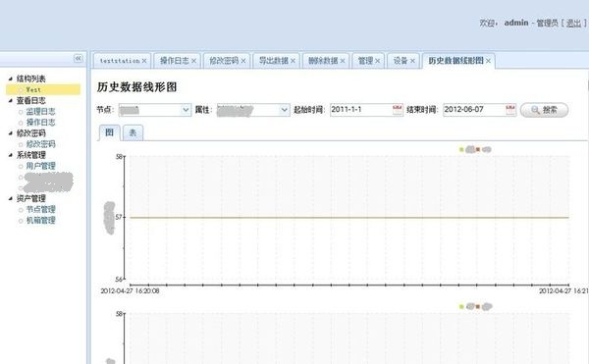
Task: Open the 修改密码 sub-item link in sidebar
Action: 40,144
